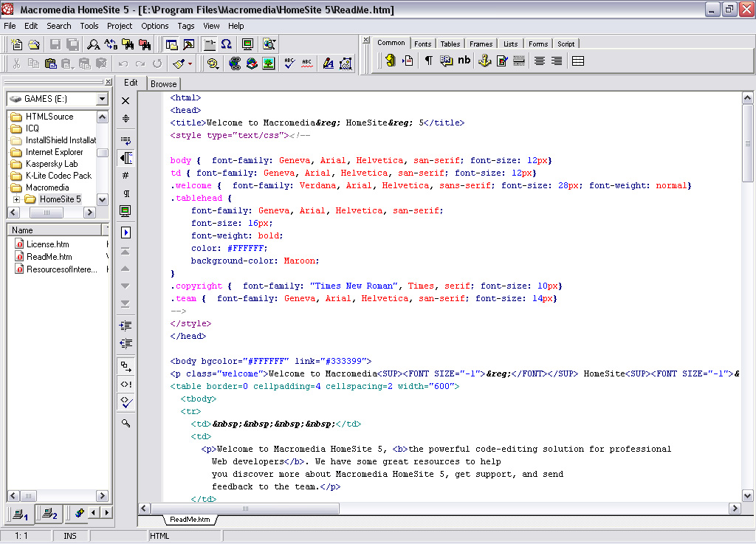Insert non-breaking space with nb button
Viewport: 756px width, 544px height.
464,61
